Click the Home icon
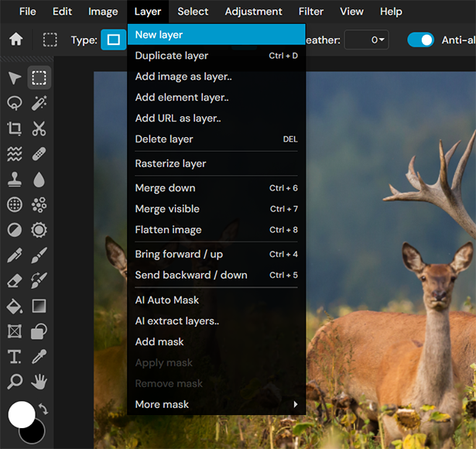Image resolution: width=476 pixels, height=449 pixels. click(15, 39)
